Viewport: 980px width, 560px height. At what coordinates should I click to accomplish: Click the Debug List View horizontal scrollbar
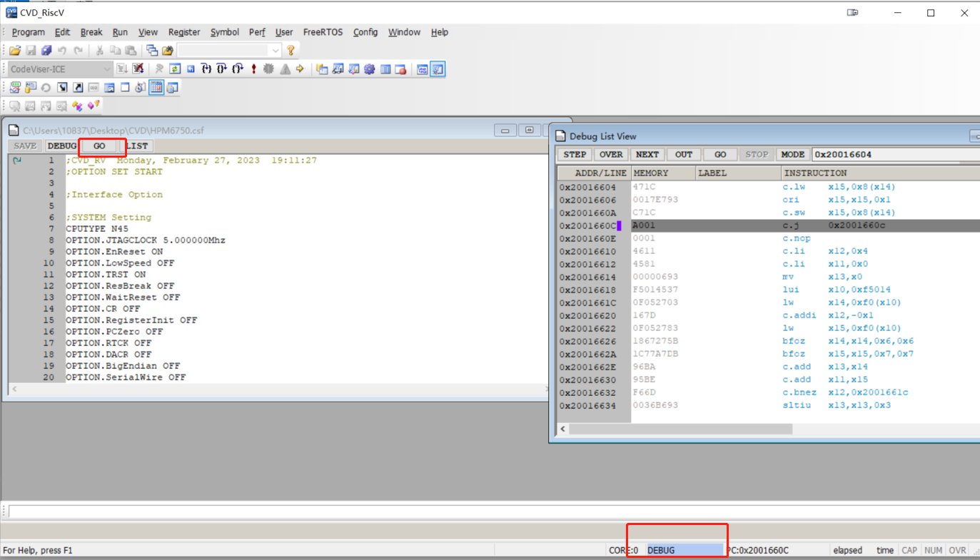768,429
